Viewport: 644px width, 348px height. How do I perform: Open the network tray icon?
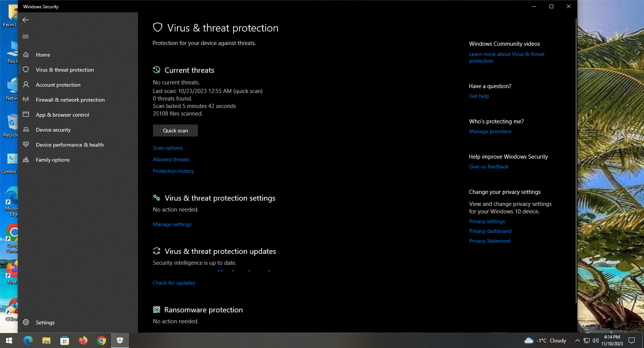(x=587, y=340)
